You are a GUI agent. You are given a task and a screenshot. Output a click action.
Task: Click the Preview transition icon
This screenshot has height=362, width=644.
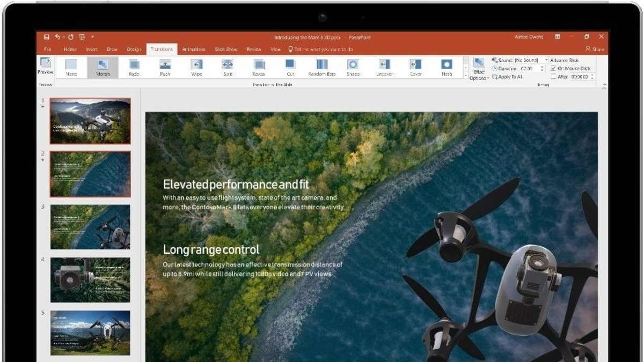(x=46, y=65)
